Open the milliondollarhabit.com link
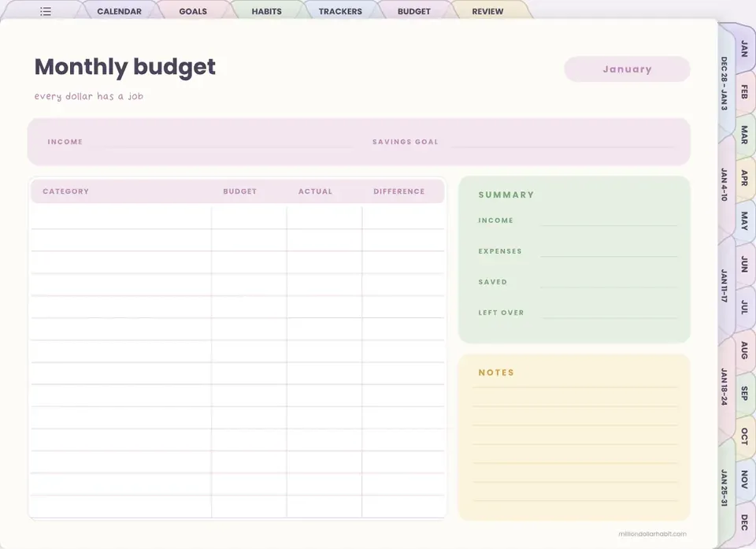 [x=652, y=533]
